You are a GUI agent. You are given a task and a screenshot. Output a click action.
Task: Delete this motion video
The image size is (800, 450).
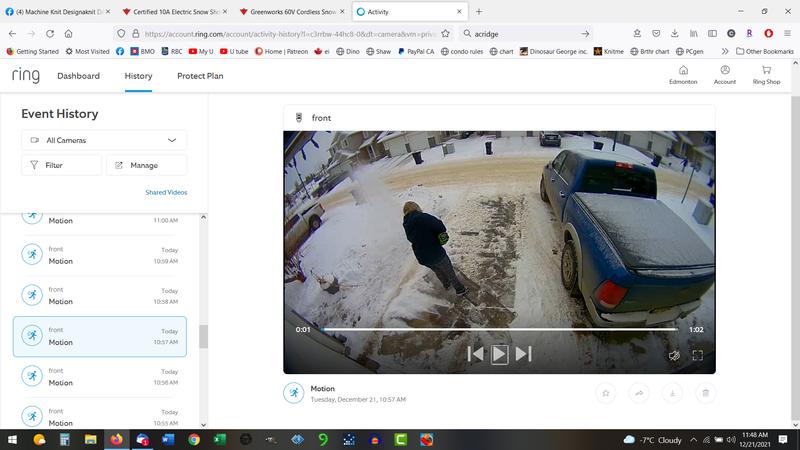click(x=706, y=393)
